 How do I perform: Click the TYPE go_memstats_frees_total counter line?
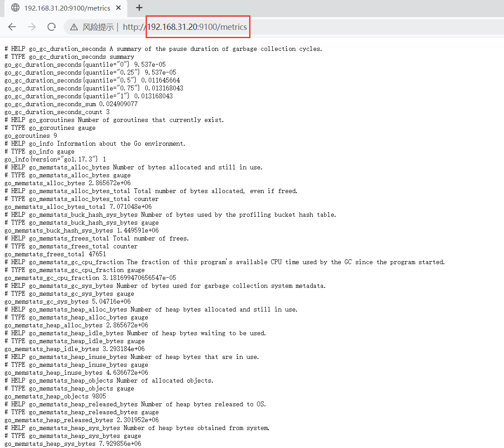pos(71,246)
